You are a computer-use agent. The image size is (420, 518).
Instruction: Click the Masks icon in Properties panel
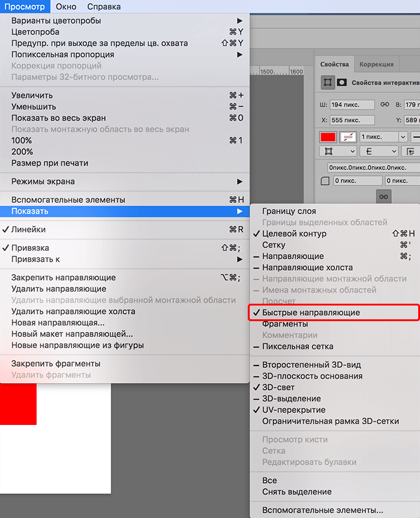342,82
